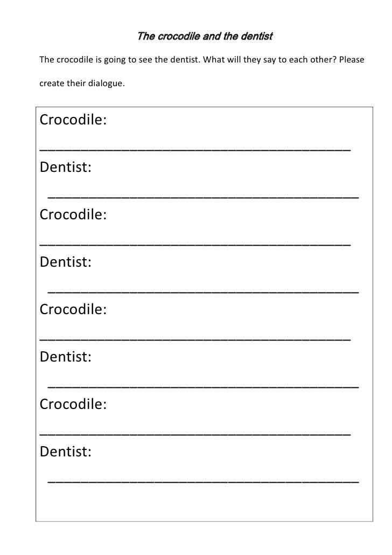Image resolution: width=392 pixels, height=555 pixels.
Task: Click the word 'Please' in the instructions
Action: 352,59
